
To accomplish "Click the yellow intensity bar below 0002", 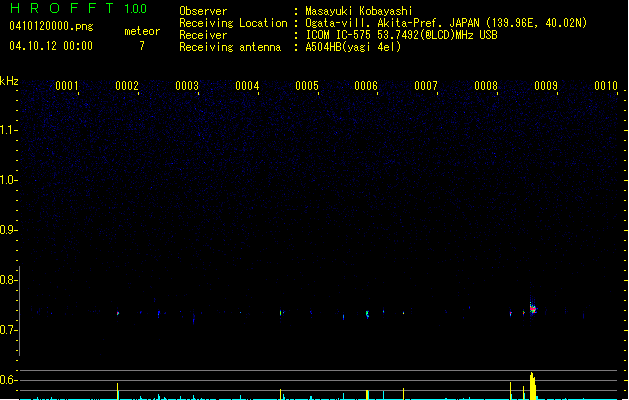I will coord(118,391).
